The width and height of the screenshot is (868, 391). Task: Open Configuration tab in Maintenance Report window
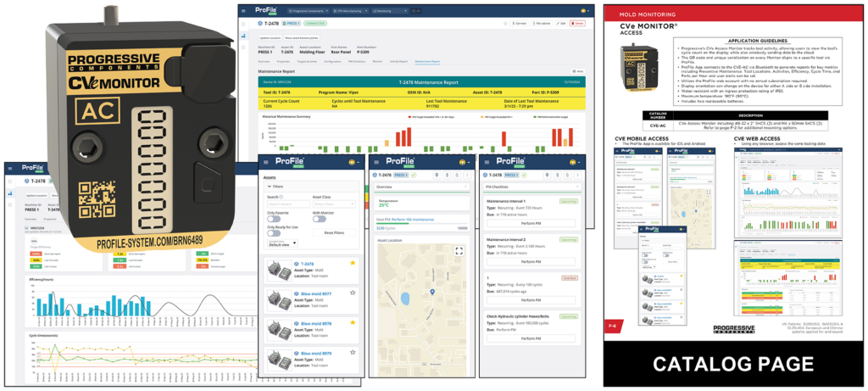click(x=332, y=61)
